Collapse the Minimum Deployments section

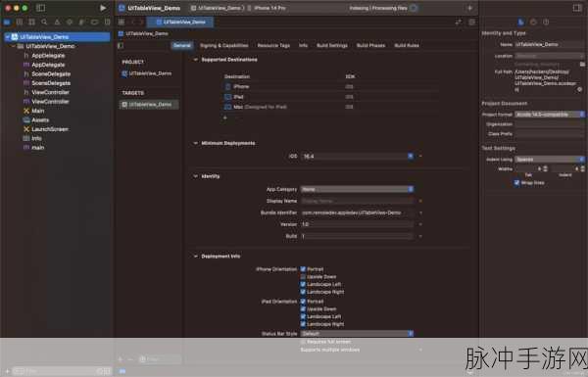(x=195, y=143)
